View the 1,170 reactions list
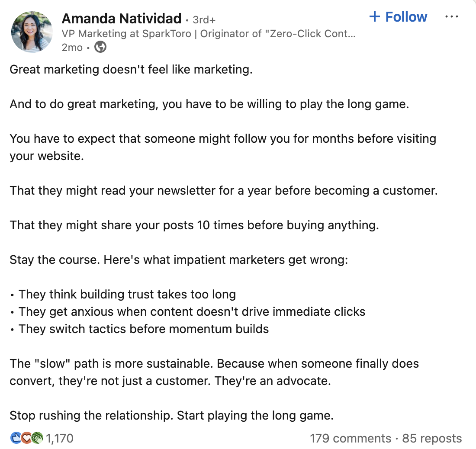This screenshot has width=476, height=449. tap(60, 438)
